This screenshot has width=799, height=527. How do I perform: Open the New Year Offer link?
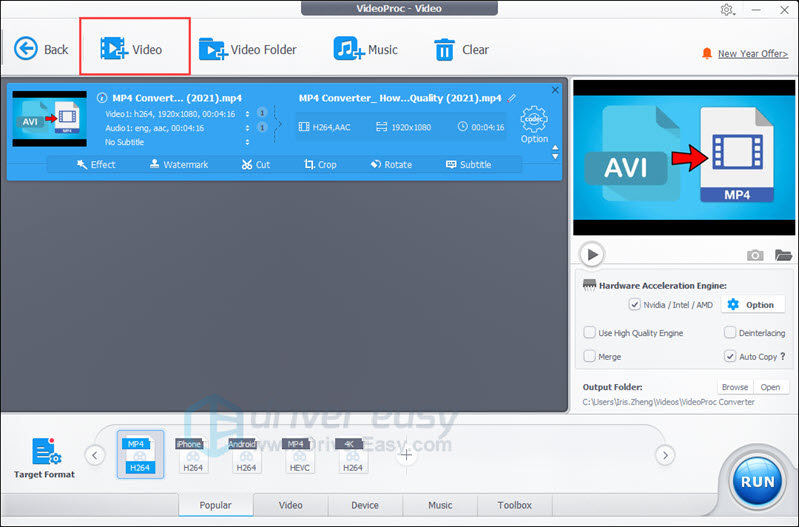tap(753, 54)
